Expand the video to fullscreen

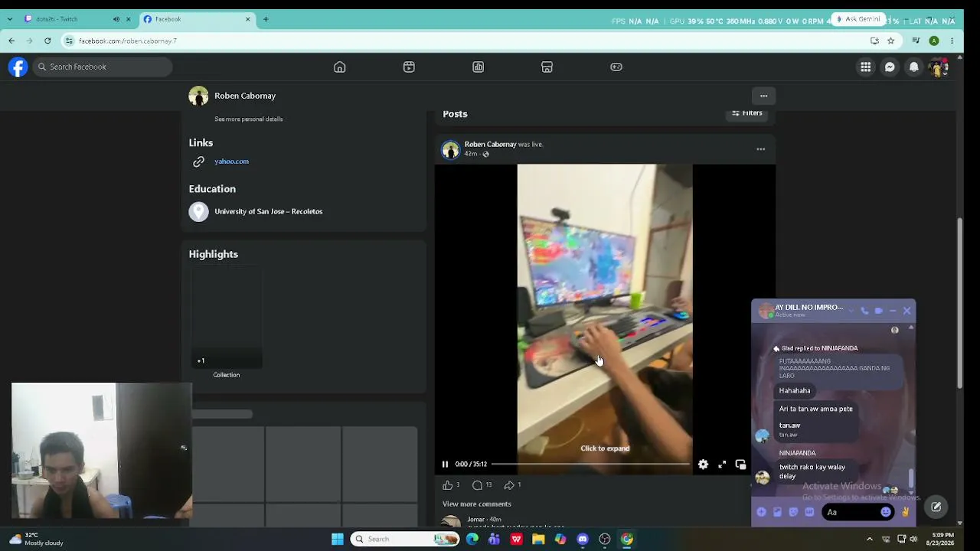pos(722,465)
